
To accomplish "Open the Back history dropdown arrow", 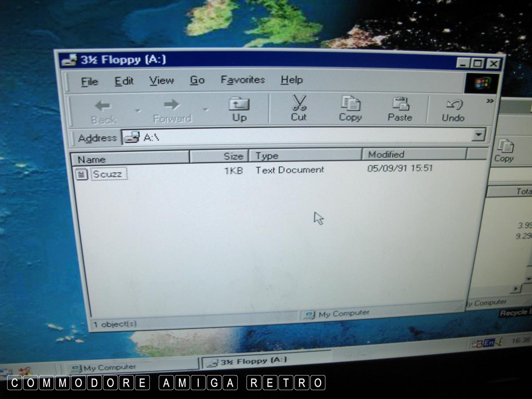I will tap(137, 110).
